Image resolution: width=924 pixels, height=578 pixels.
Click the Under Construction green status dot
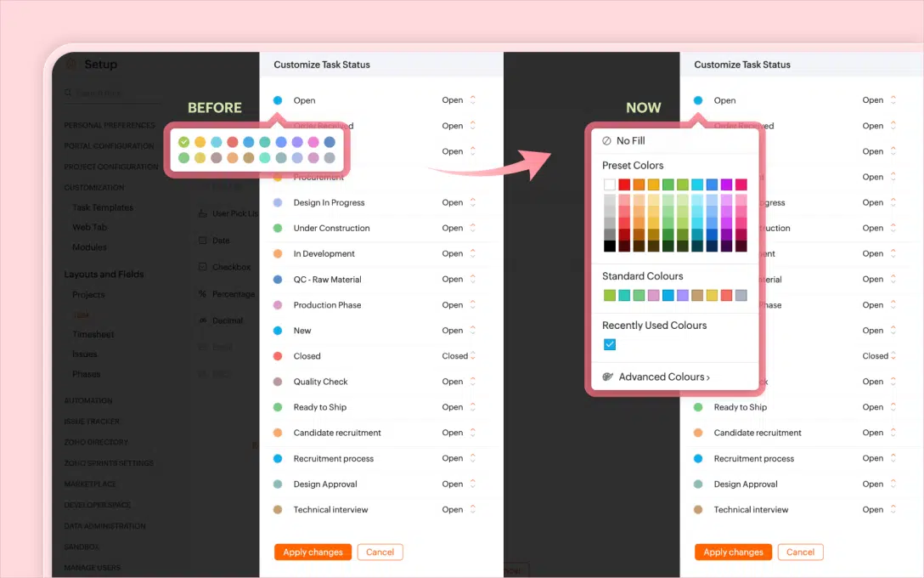tap(278, 229)
